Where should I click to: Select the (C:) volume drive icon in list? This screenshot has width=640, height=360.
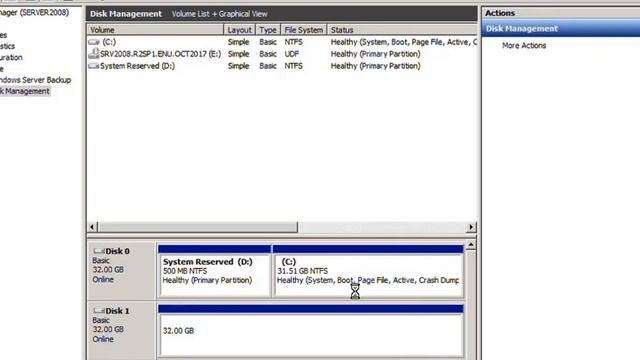[94, 42]
